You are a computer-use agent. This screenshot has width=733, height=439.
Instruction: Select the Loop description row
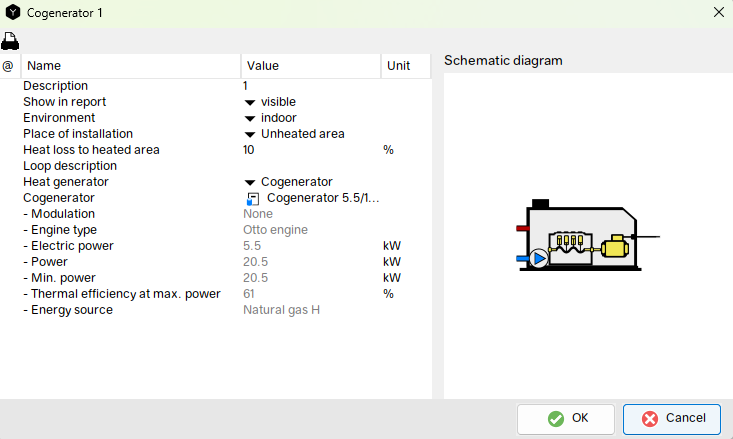click(x=70, y=166)
